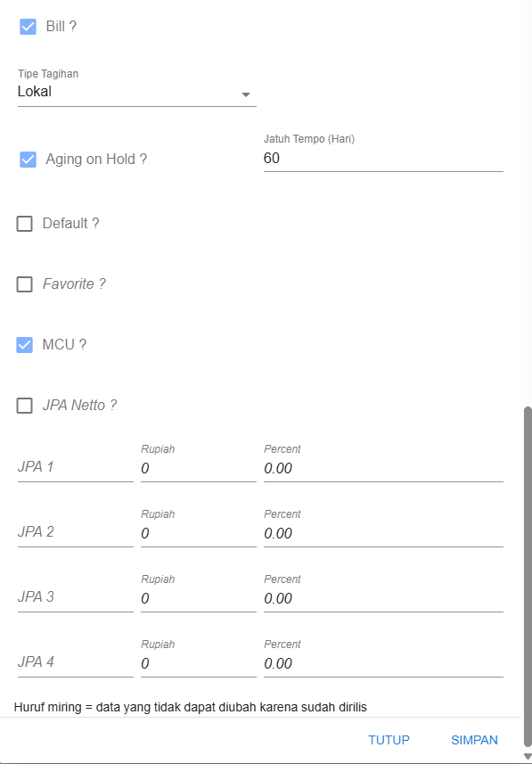Click the vertical scrollbar thumb
532x764 pixels.
pyautogui.click(x=528, y=578)
